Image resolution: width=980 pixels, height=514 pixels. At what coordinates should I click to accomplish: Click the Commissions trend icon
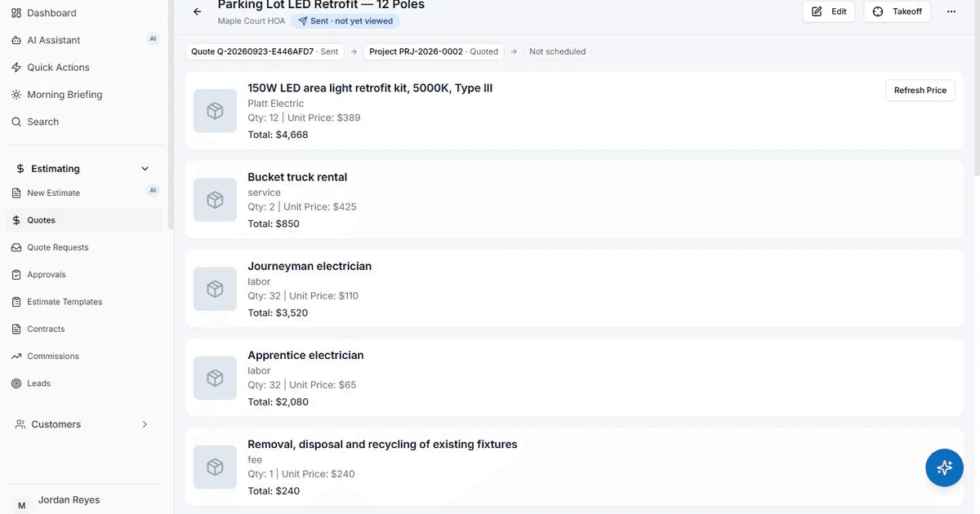pyautogui.click(x=16, y=357)
